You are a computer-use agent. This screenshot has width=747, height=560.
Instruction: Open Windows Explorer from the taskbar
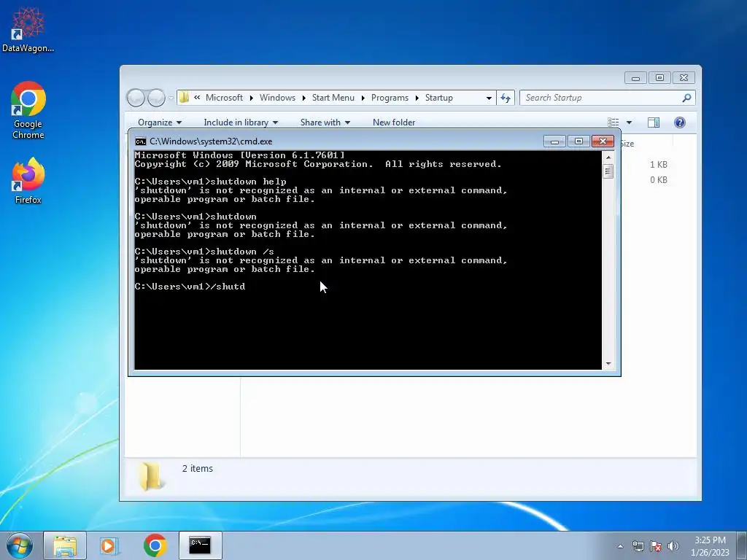coord(65,545)
